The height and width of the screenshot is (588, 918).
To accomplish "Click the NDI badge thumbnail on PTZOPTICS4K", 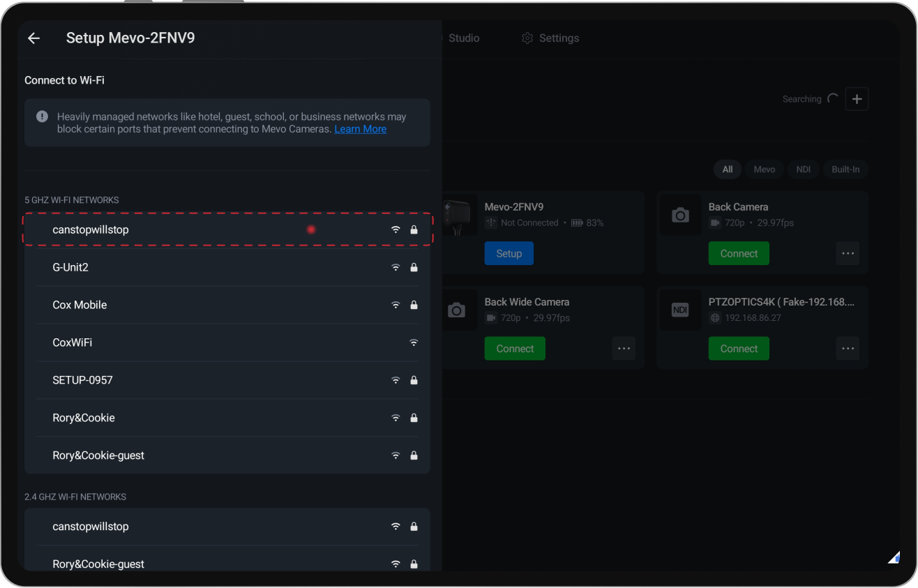I will 680,310.
